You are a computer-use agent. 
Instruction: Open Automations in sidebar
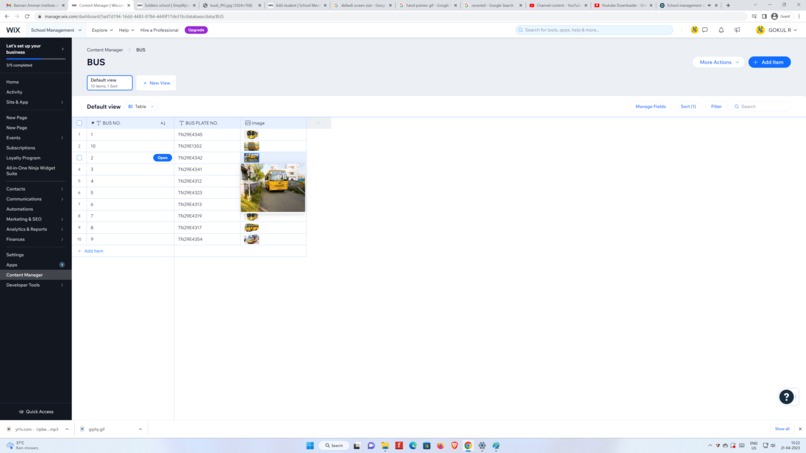(20, 209)
